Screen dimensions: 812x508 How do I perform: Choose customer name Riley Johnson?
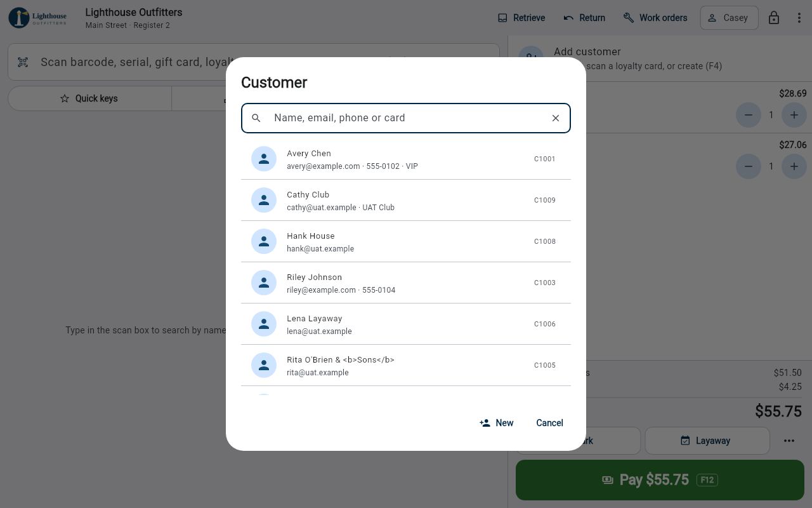(314, 277)
